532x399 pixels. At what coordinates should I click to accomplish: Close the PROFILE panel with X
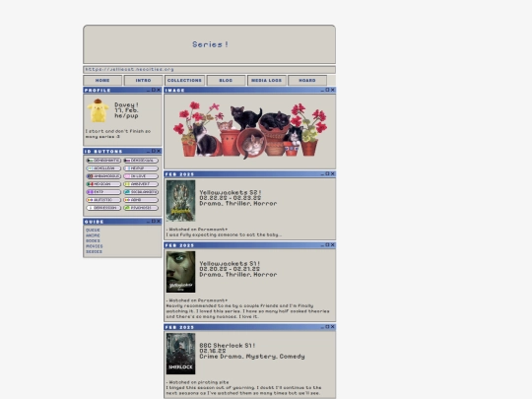pyautogui.click(x=159, y=90)
